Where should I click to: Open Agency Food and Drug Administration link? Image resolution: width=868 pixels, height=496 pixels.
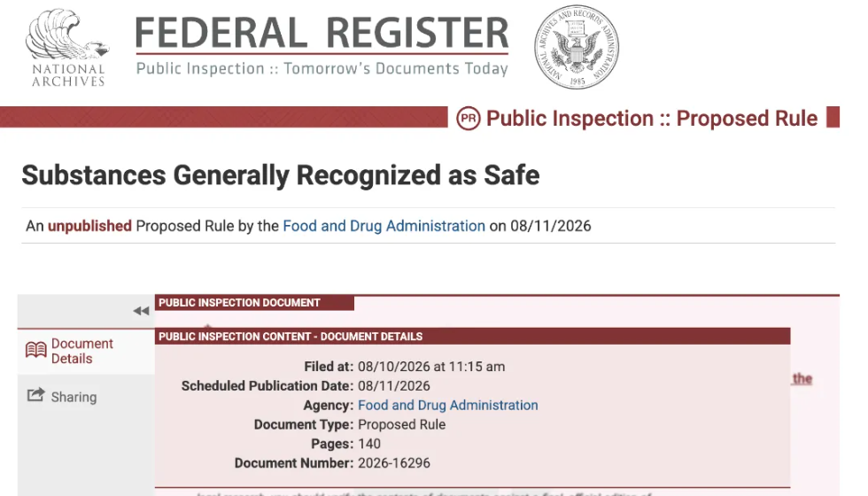(448, 406)
